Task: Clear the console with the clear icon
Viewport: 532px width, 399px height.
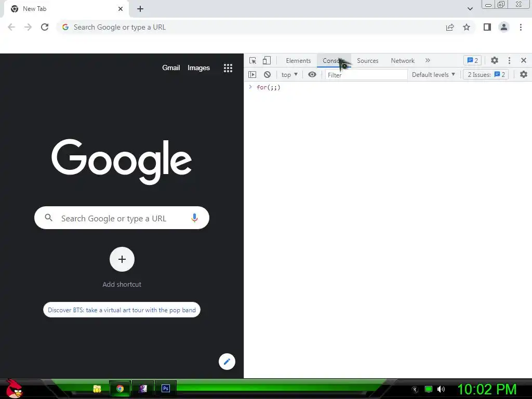Action: click(268, 75)
